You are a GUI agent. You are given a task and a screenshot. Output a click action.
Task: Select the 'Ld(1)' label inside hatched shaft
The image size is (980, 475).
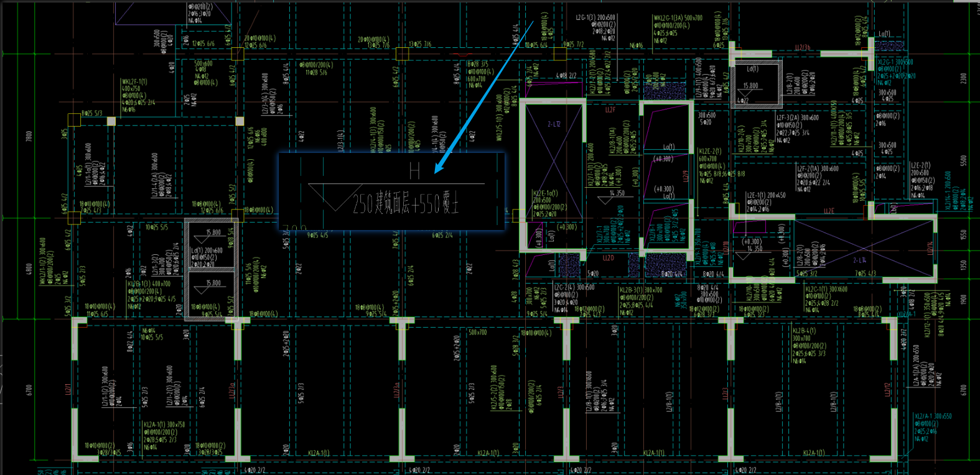click(753, 69)
